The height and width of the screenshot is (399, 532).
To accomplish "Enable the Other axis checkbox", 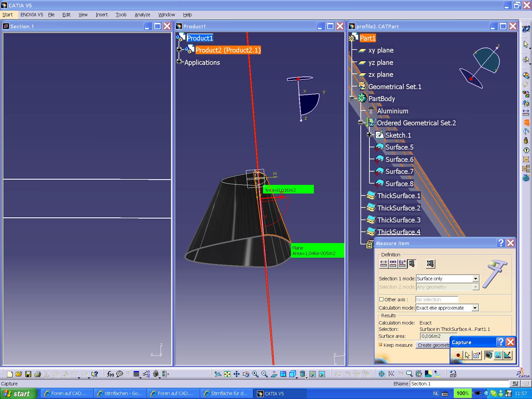I will pyautogui.click(x=381, y=299).
